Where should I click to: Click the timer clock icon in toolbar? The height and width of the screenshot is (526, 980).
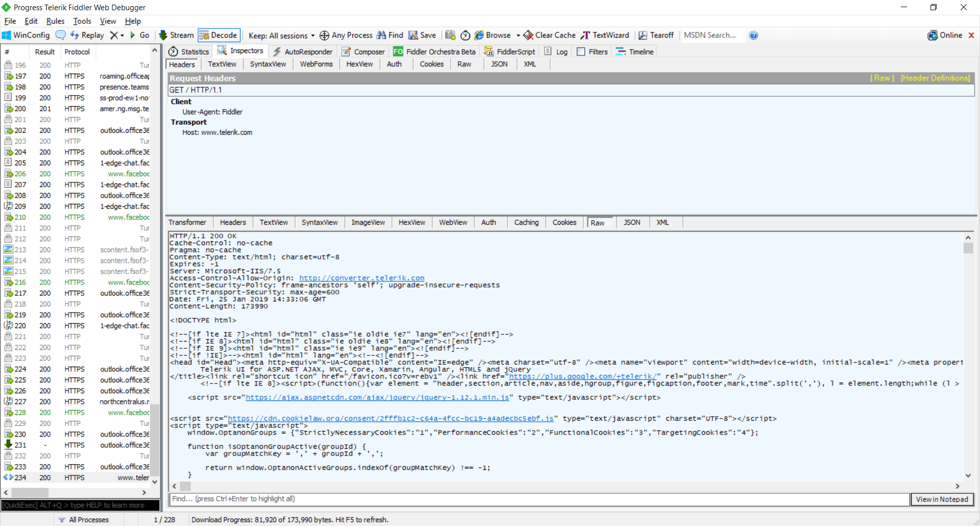pos(465,35)
